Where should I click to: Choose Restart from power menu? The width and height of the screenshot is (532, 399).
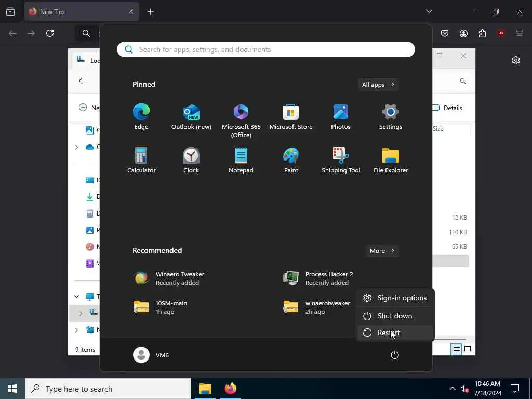pyautogui.click(x=395, y=332)
